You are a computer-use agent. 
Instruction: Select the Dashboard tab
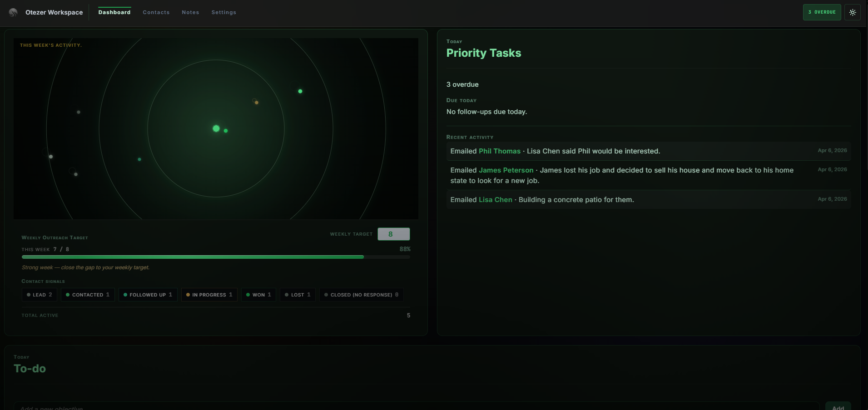pos(114,12)
